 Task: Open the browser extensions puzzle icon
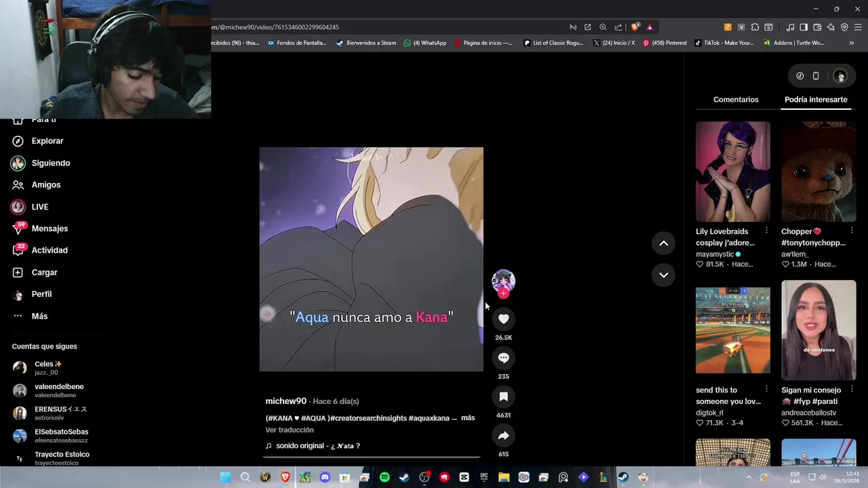[x=755, y=27]
